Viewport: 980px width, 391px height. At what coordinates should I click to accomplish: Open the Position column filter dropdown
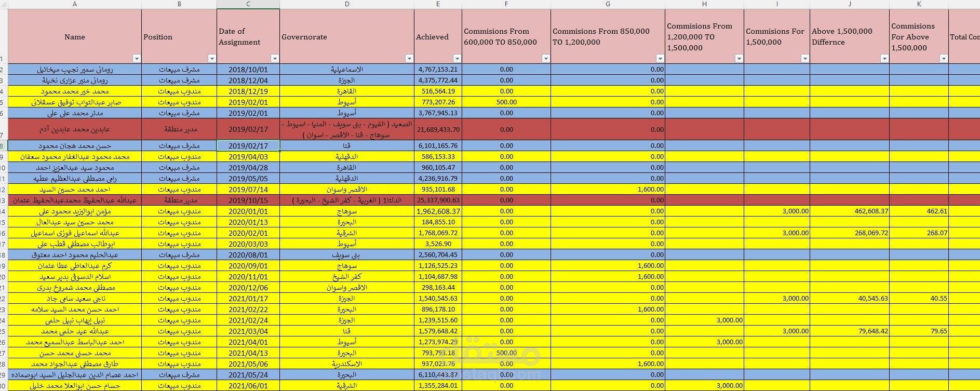tap(212, 59)
